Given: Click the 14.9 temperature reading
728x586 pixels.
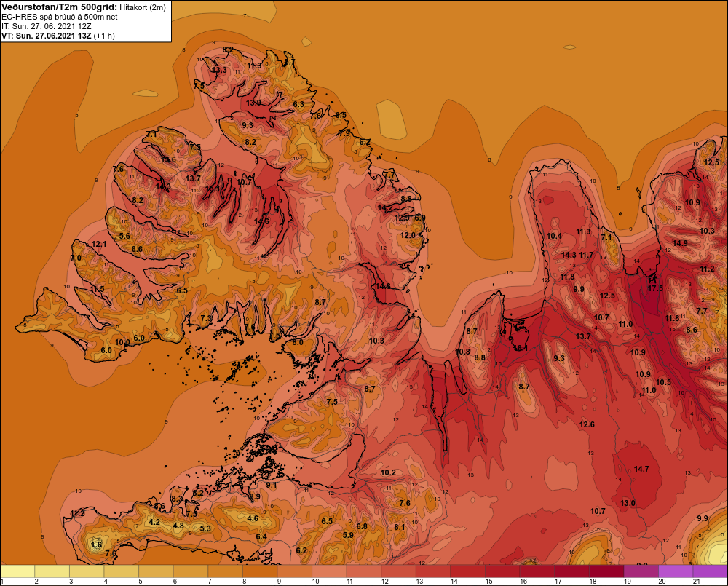Looking at the screenshot, I should pyautogui.click(x=680, y=243).
